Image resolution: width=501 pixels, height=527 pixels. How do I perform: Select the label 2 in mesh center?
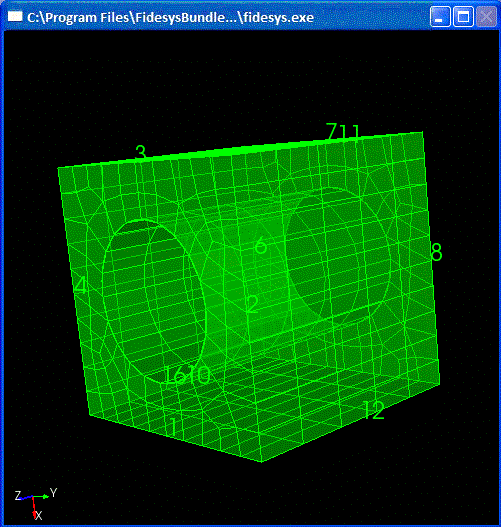253,304
